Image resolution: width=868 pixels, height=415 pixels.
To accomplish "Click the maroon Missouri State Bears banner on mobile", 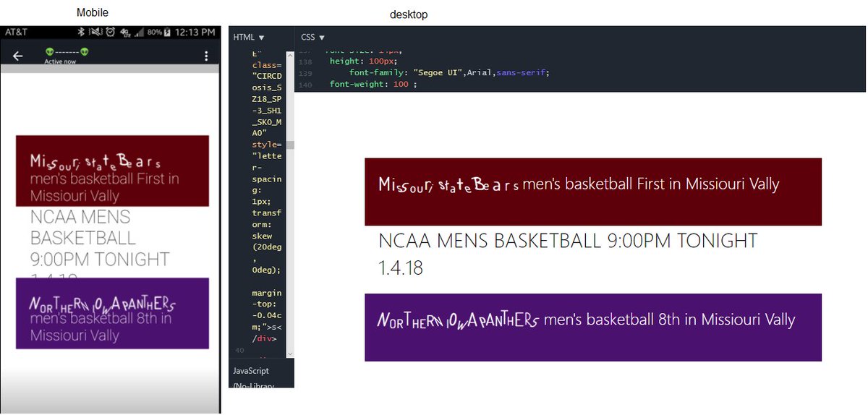I will (112, 171).
